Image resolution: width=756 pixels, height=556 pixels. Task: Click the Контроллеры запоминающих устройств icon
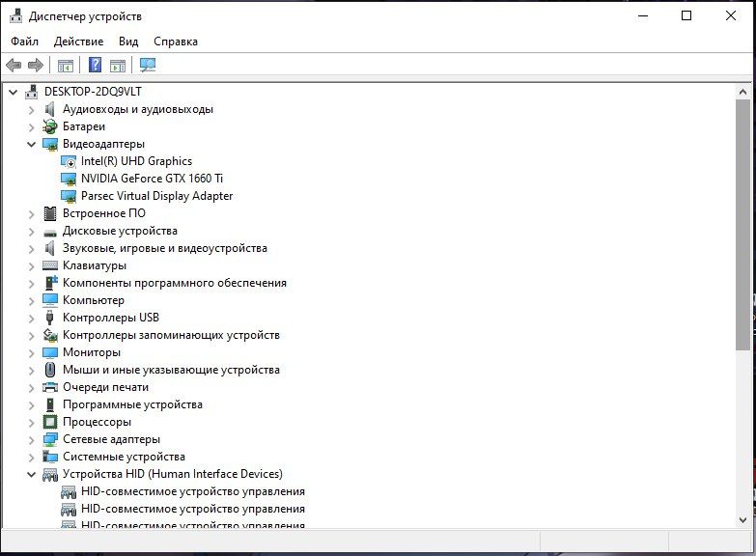(50, 335)
